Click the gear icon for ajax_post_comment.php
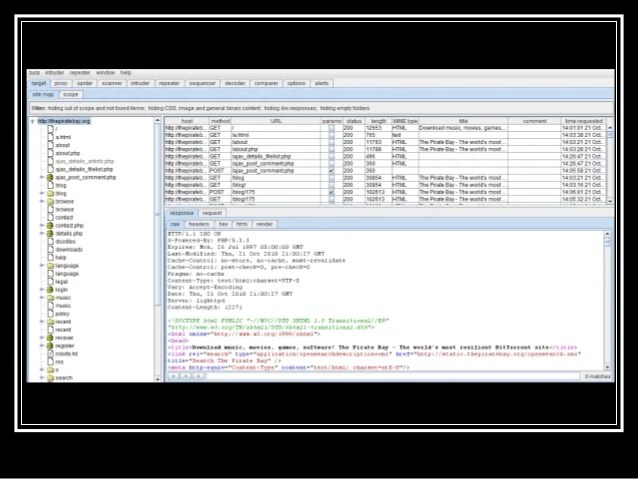The width and height of the screenshot is (638, 479). (50, 177)
